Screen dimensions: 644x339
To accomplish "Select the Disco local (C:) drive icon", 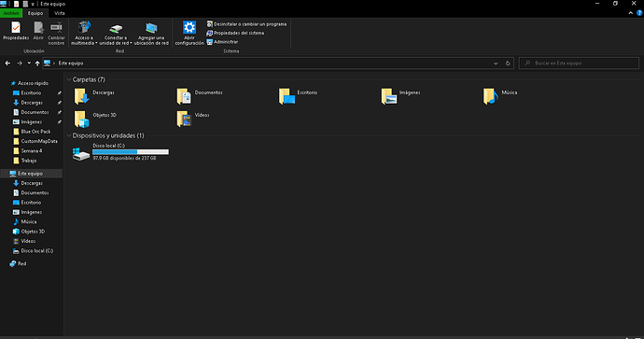I will 81,154.
